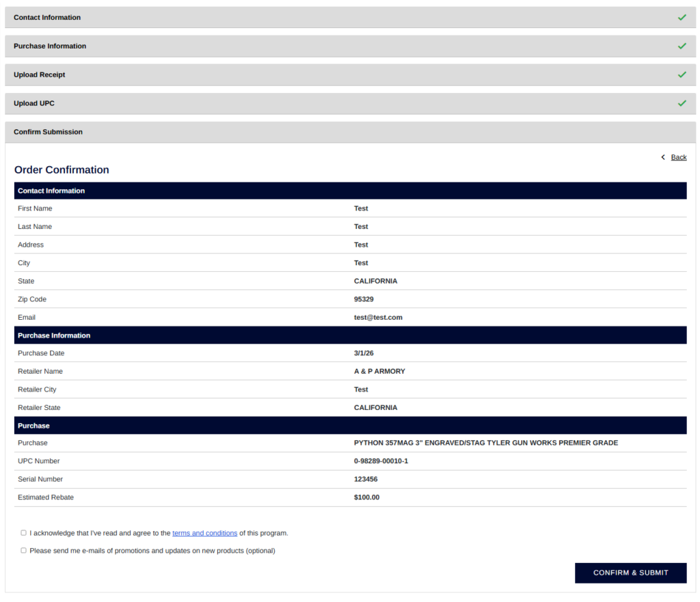Expand the Contact Information section header
The width and height of the screenshot is (700, 602).
[350, 17]
